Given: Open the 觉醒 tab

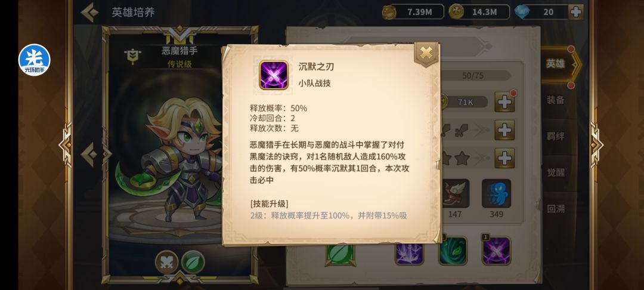Looking at the screenshot, I should [x=555, y=172].
